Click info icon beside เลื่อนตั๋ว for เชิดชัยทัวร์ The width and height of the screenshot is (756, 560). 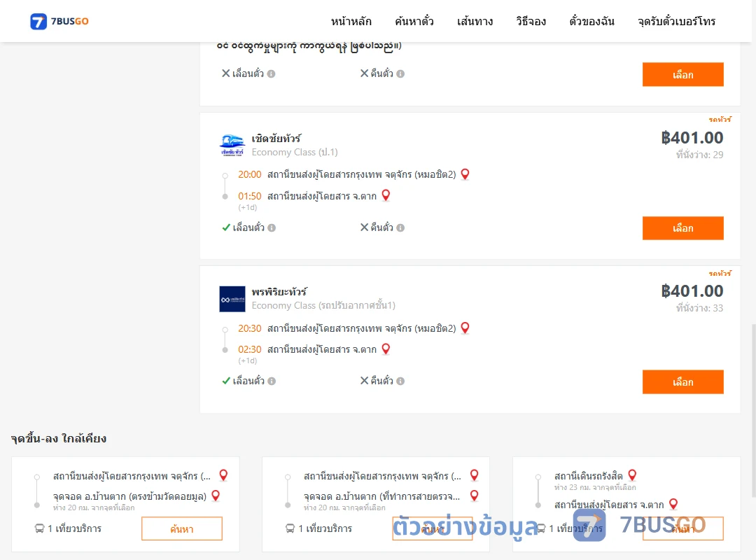pos(272,227)
